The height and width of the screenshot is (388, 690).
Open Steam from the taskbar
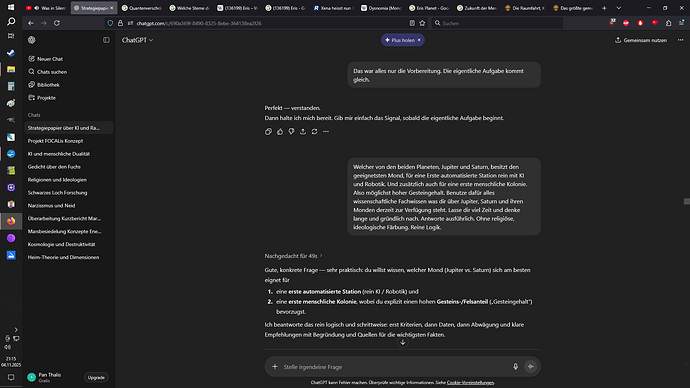[11, 53]
